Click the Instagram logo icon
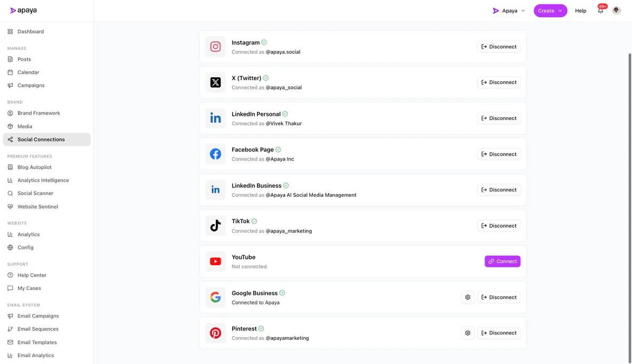The height and width of the screenshot is (364, 632). 215,47
